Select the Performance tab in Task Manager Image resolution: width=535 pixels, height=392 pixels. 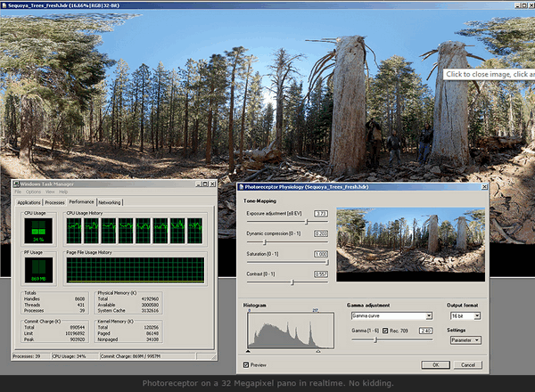click(x=81, y=202)
